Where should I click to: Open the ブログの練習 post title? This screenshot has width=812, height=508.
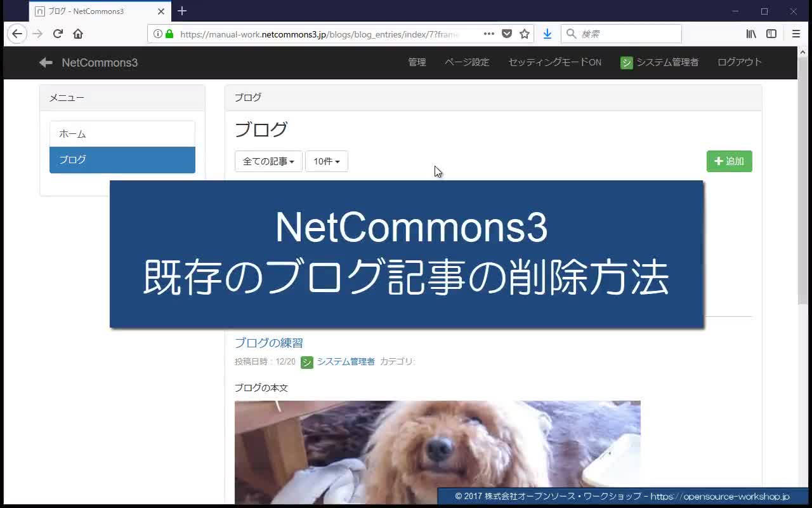point(269,343)
